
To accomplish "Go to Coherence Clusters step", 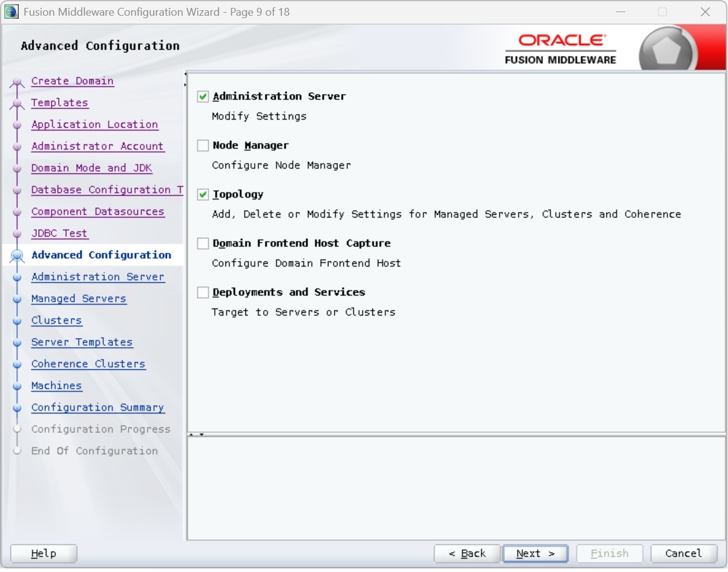I will pos(89,364).
